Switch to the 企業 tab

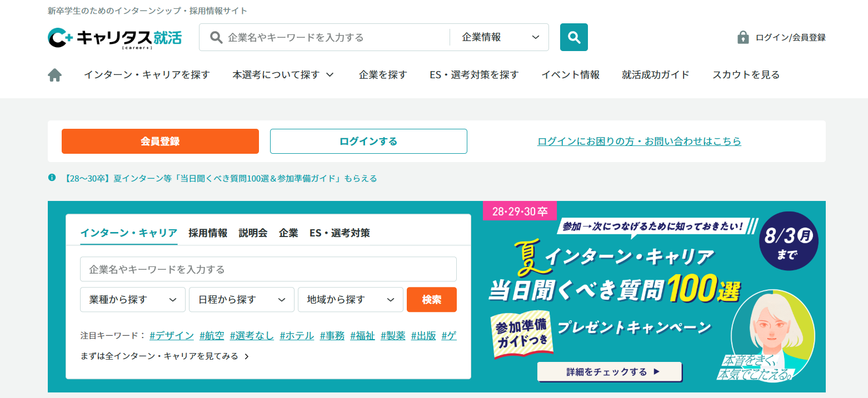(x=288, y=233)
